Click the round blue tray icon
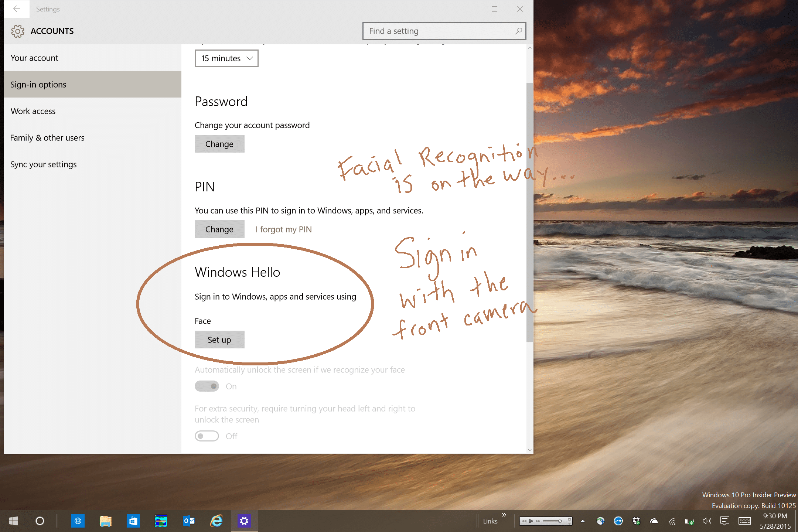The height and width of the screenshot is (532, 798). [618, 521]
